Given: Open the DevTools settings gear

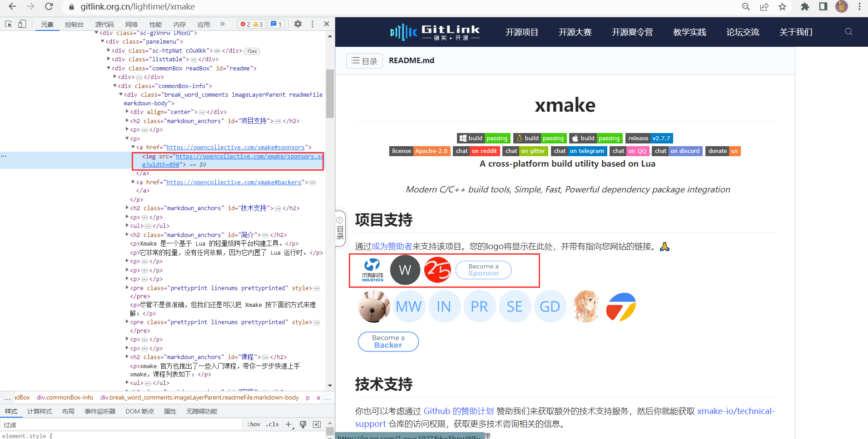Looking at the screenshot, I should tap(298, 24).
